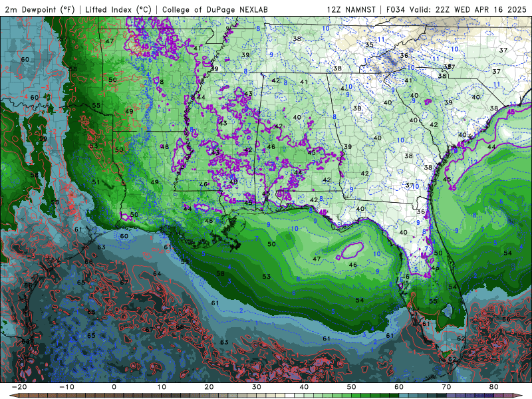
Task: Click the "35" dewpoint value on the map
Action: coord(369,45)
